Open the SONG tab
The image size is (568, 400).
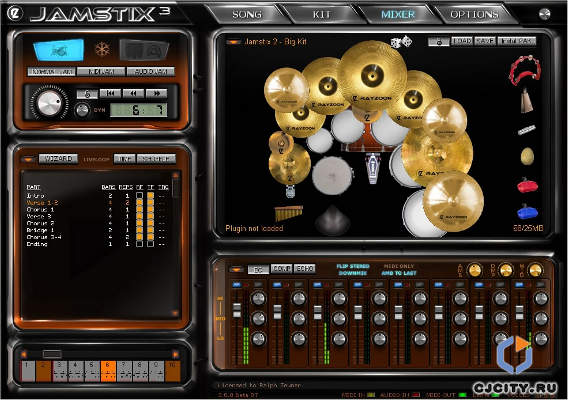(x=247, y=15)
